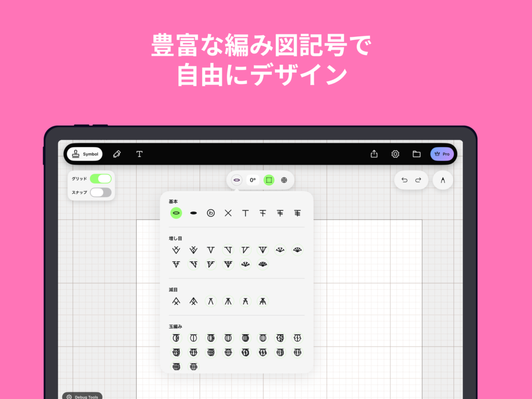This screenshot has height=399, width=532.
Task: Turn off the グリッド switch
Action: pos(101,179)
